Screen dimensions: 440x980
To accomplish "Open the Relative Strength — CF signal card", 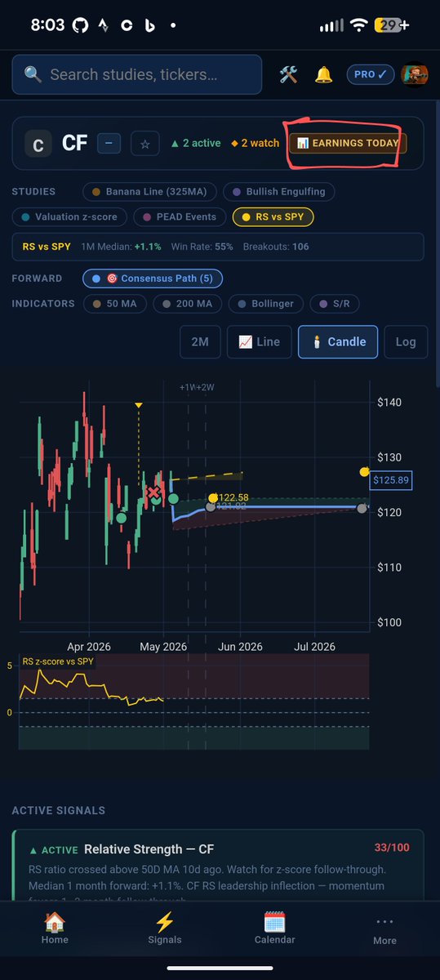I will [x=220, y=867].
